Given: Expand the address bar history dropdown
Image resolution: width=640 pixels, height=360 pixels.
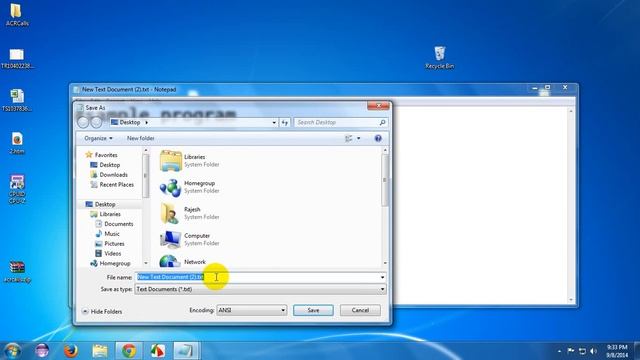Looking at the screenshot, I should (x=274, y=122).
